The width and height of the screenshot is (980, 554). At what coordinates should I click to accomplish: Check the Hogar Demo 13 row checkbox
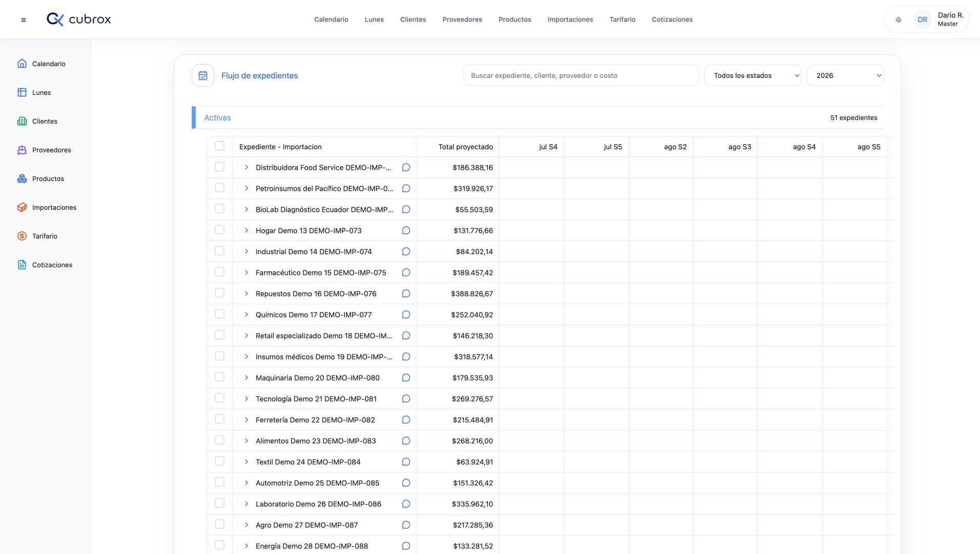[220, 230]
